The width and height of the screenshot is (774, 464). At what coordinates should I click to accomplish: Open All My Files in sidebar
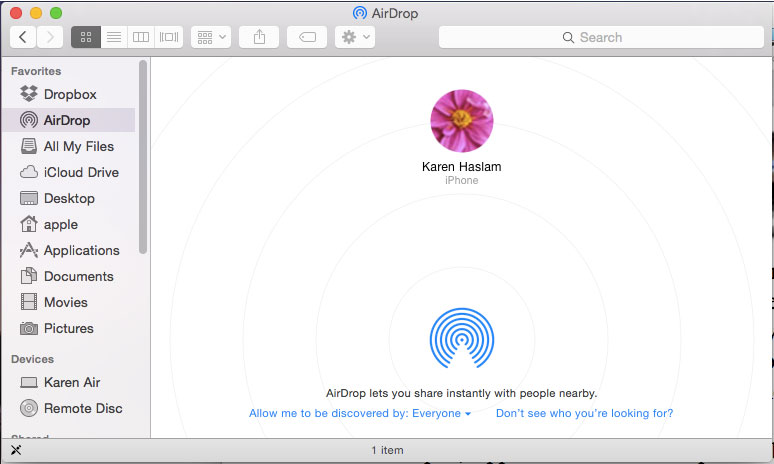pyautogui.click(x=68, y=146)
